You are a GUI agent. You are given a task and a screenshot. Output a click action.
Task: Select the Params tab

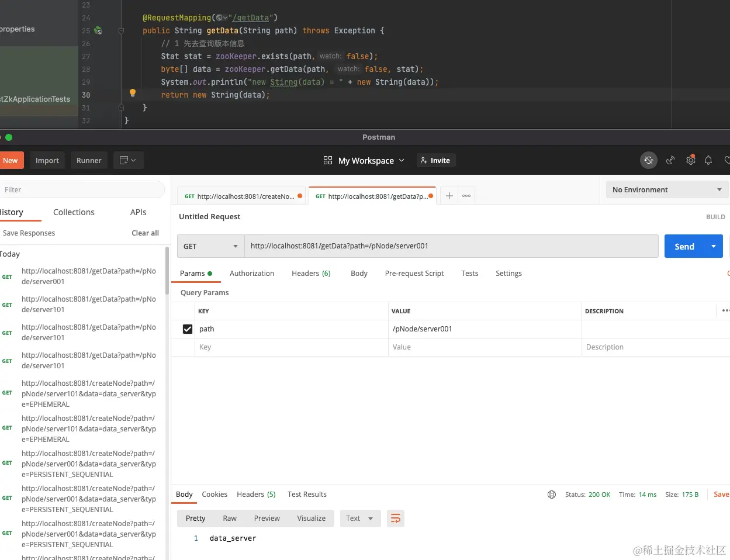(196, 273)
